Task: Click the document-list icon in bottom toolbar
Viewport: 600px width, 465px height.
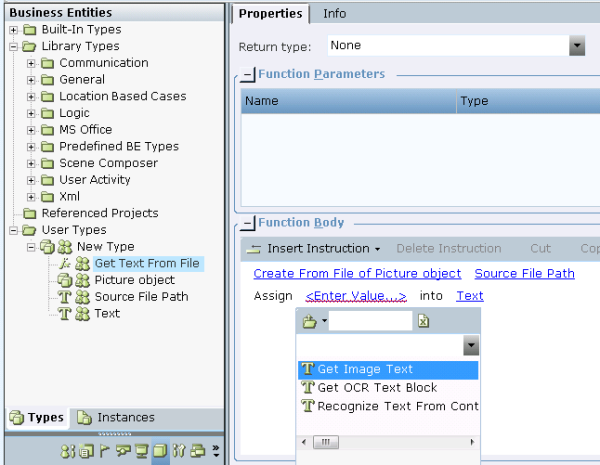Action: (x=86, y=451)
